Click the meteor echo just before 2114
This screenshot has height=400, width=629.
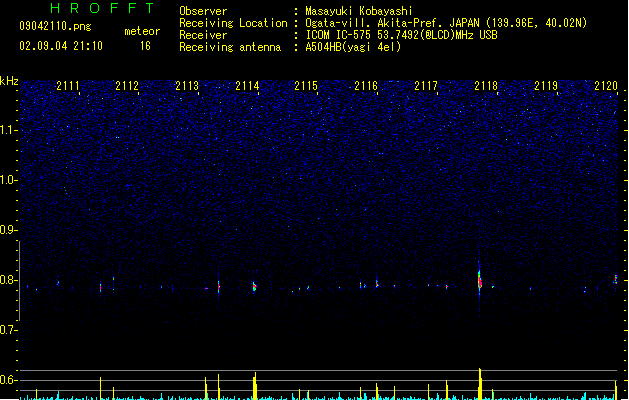pos(254,286)
